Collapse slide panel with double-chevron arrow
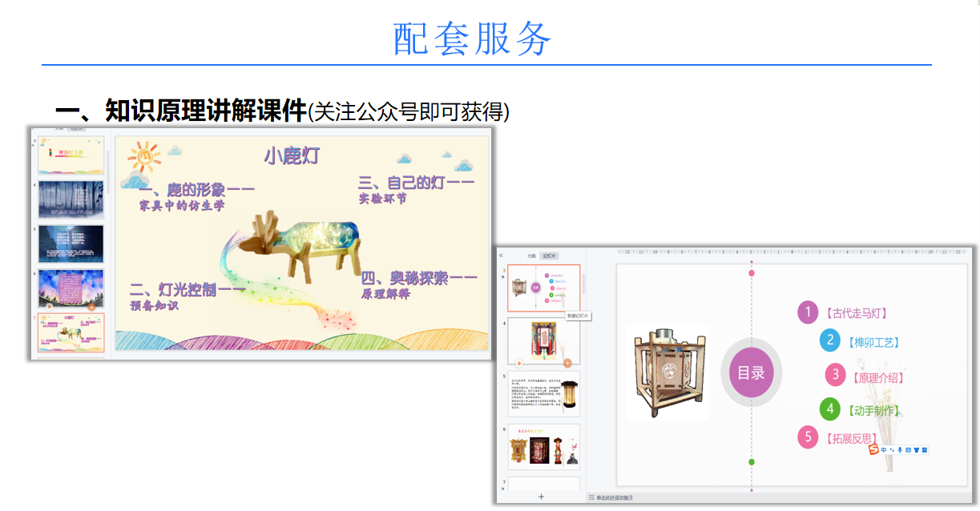The width and height of the screenshot is (980, 511). point(502,255)
